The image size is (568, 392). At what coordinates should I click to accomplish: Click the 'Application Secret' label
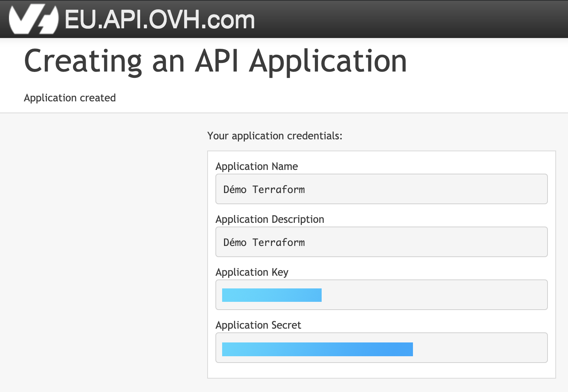pyautogui.click(x=258, y=325)
